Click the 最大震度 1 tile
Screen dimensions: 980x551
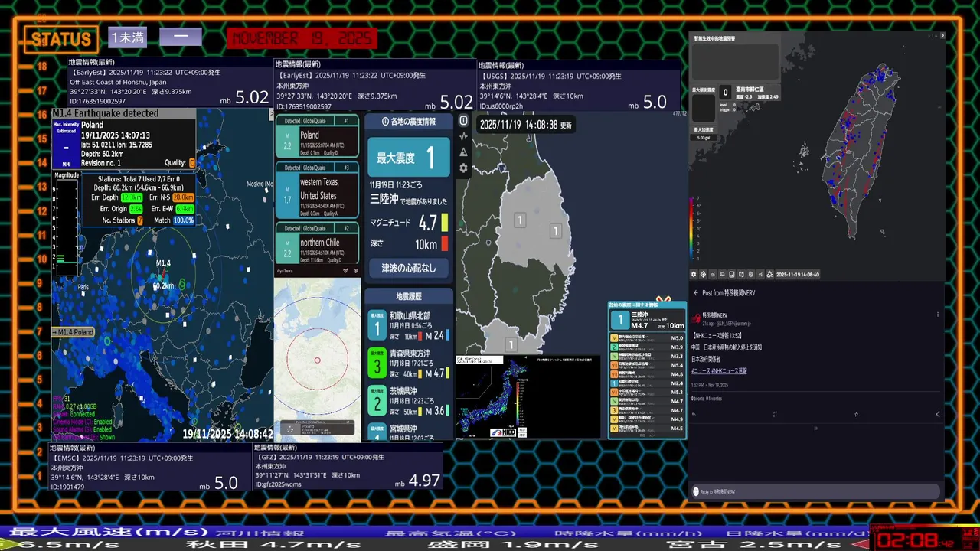point(409,158)
